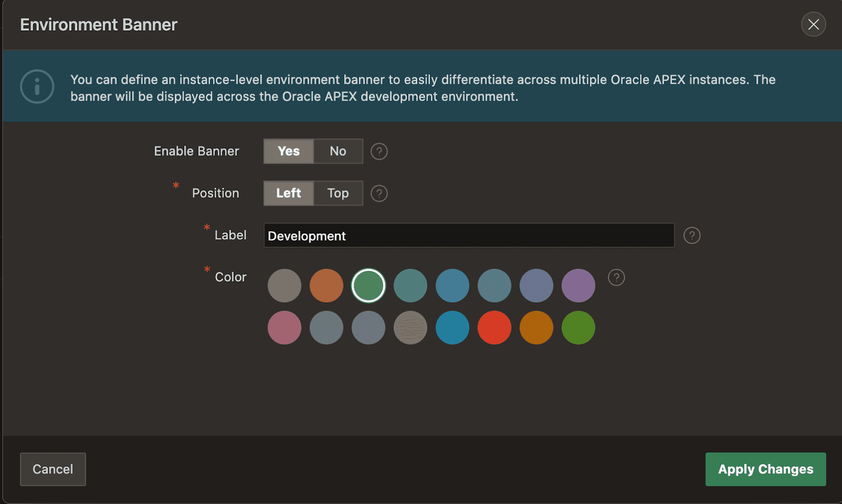Click the Cancel button
The width and height of the screenshot is (842, 504).
coord(53,469)
